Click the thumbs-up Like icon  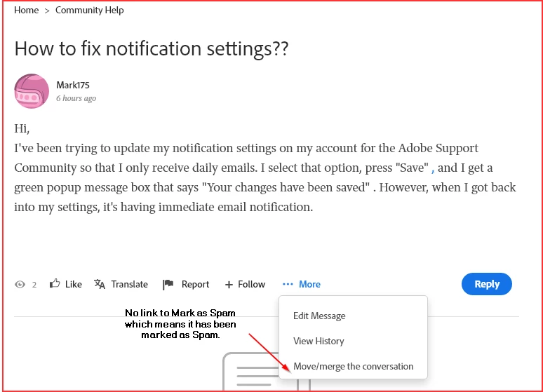click(55, 283)
